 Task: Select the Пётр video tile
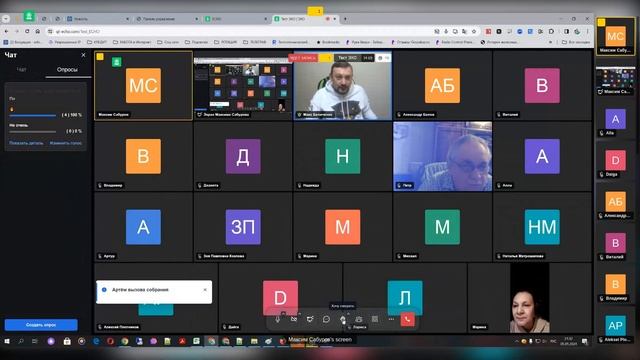(442, 156)
